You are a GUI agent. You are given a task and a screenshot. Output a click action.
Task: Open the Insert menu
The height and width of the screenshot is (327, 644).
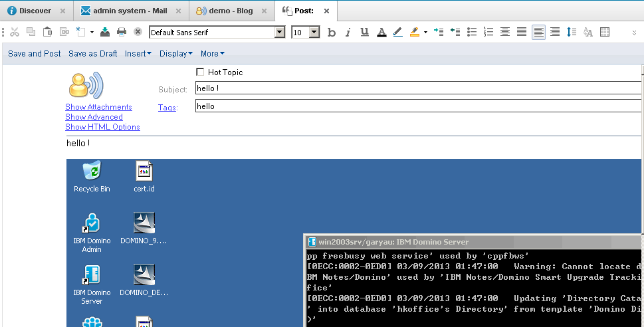tap(138, 53)
